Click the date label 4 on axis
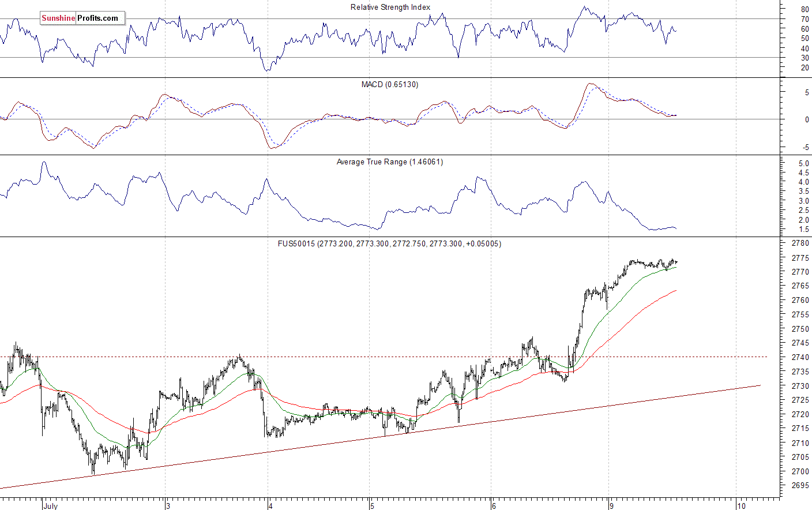Image resolution: width=812 pixels, height=510 pixels. click(x=270, y=506)
